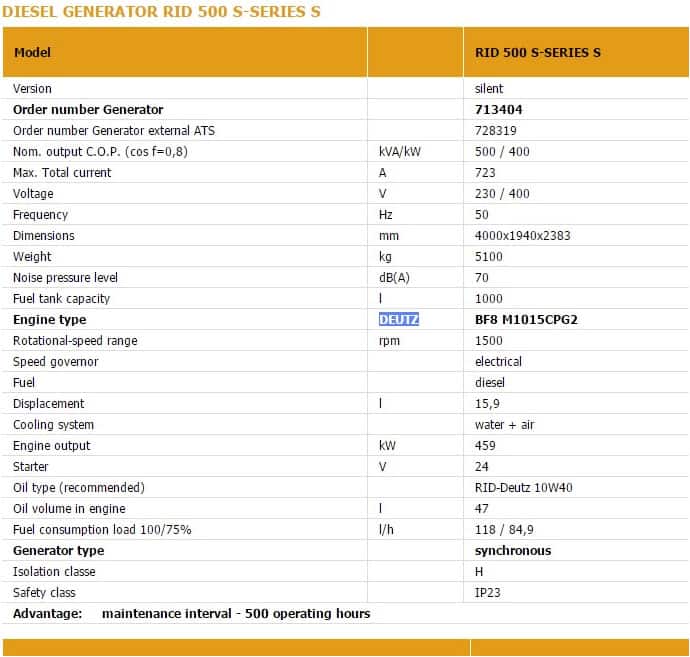
Task: Click the 'Generator type' label
Action: pos(59,551)
